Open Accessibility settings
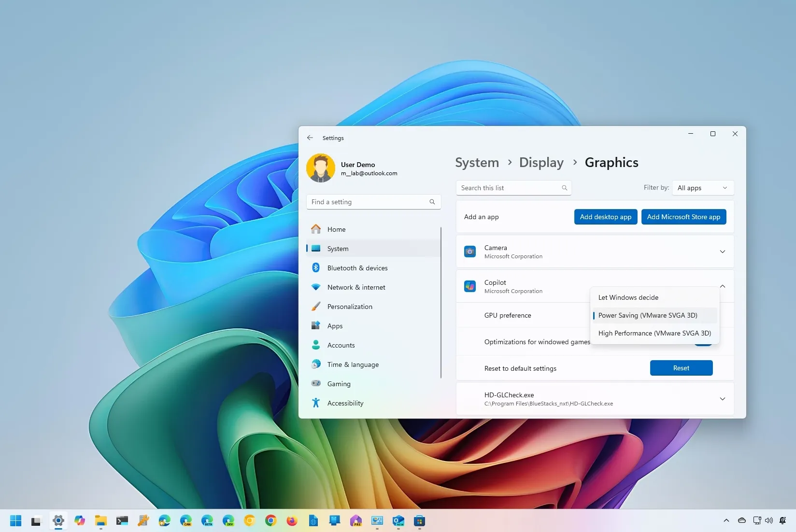The height and width of the screenshot is (532, 796). 345,403
